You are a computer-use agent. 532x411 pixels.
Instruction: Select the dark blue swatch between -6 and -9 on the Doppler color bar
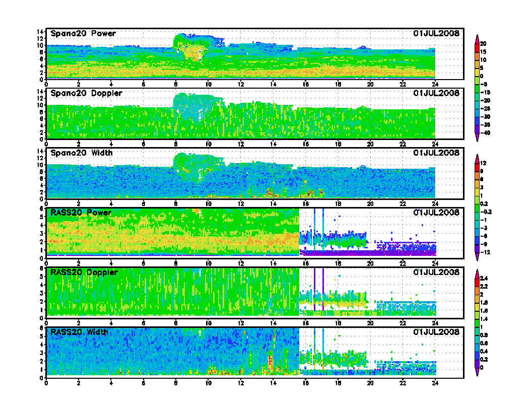click(x=477, y=240)
